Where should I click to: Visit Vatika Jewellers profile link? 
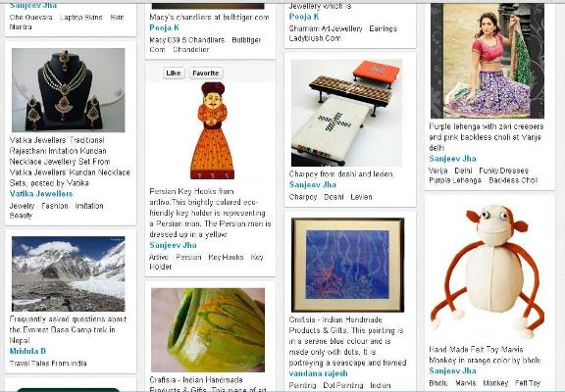click(x=41, y=194)
